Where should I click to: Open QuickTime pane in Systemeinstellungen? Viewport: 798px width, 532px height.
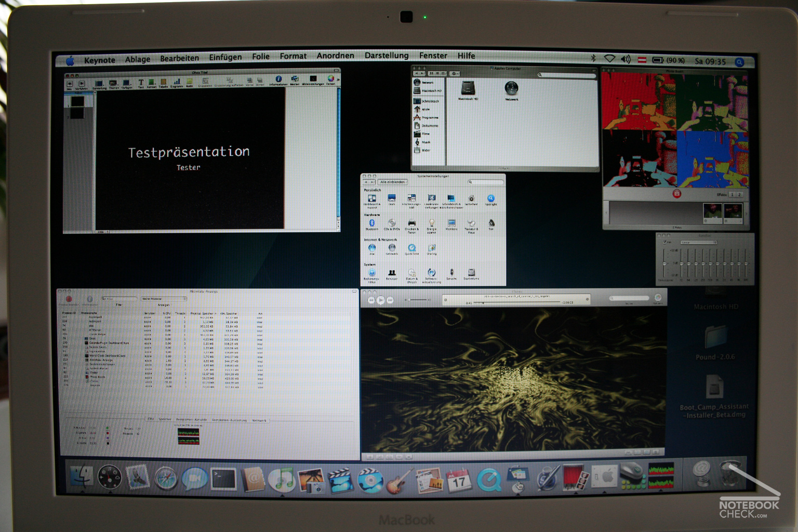pyautogui.click(x=411, y=248)
